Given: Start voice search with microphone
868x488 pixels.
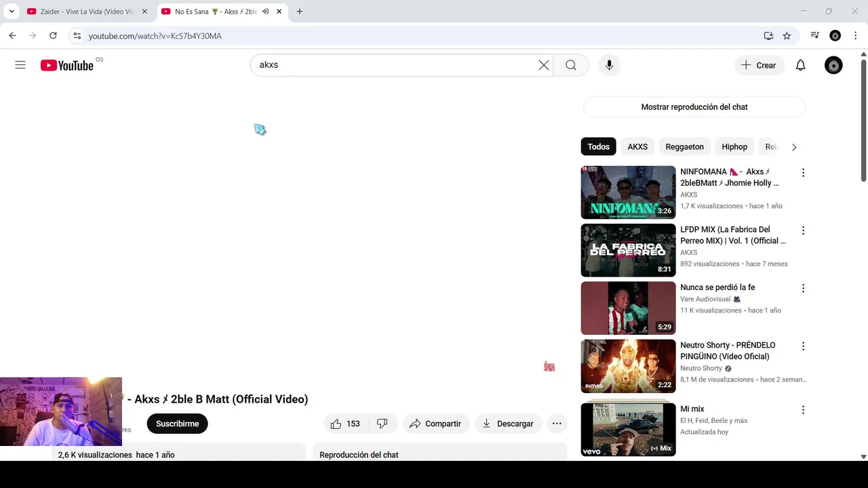Looking at the screenshot, I should coord(609,65).
